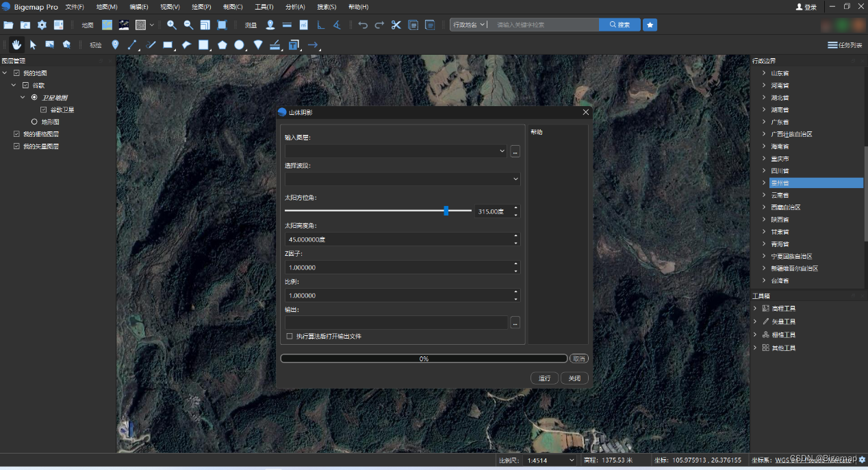The width and height of the screenshot is (868, 470).
Task: Click the star favorites button
Action: click(x=650, y=25)
